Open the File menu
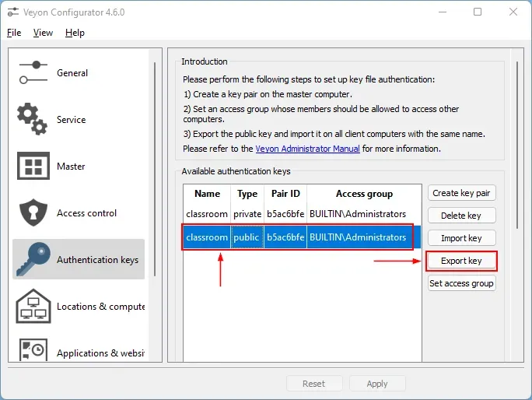Viewport: 532px width, 400px height. click(14, 33)
